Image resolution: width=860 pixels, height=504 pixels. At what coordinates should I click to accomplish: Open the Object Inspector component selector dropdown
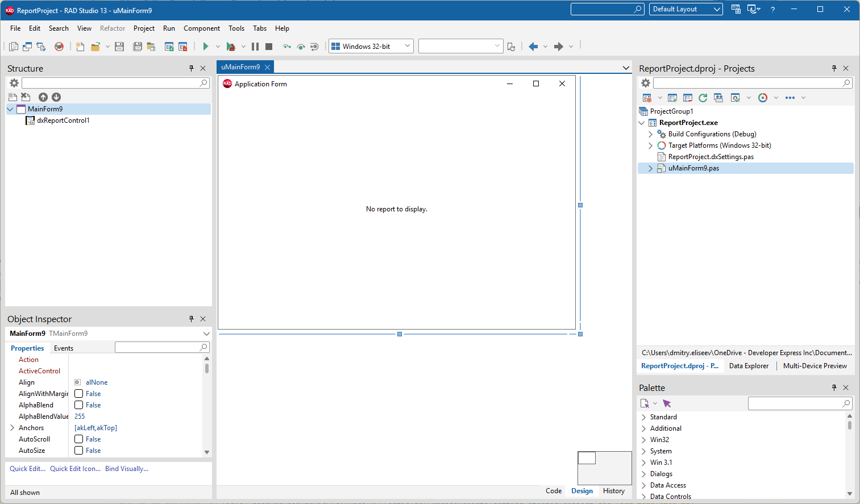tap(206, 334)
